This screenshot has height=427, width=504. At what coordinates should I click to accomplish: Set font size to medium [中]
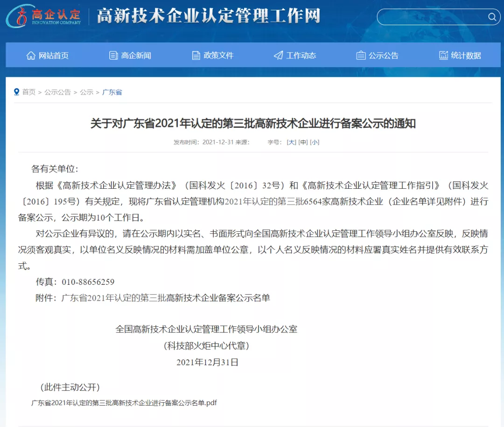(303, 142)
